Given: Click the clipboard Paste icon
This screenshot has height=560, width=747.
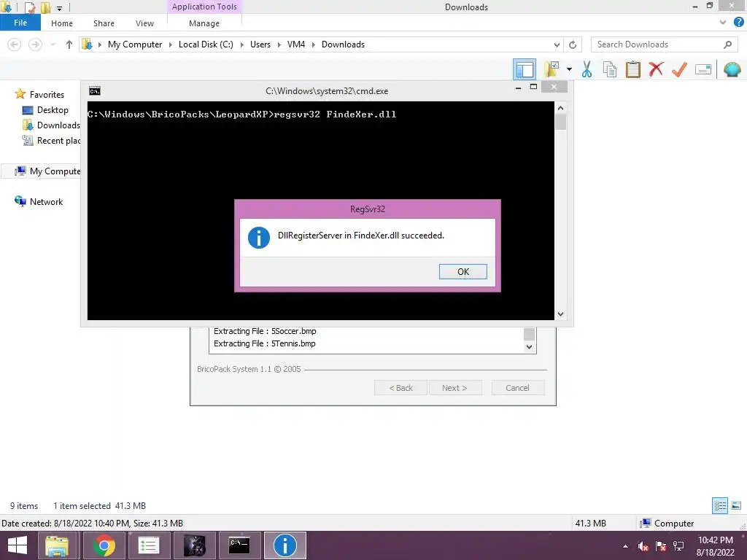Looking at the screenshot, I should tap(632, 69).
